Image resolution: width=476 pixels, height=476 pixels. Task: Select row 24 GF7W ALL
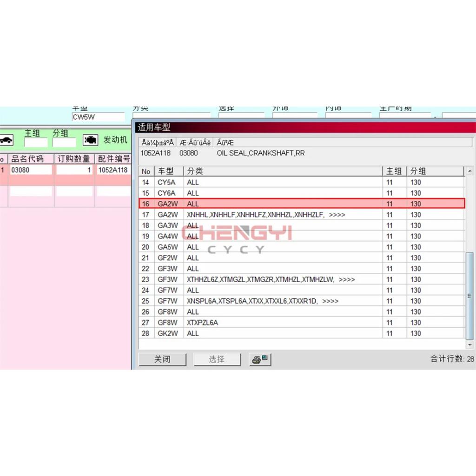tap(301, 290)
